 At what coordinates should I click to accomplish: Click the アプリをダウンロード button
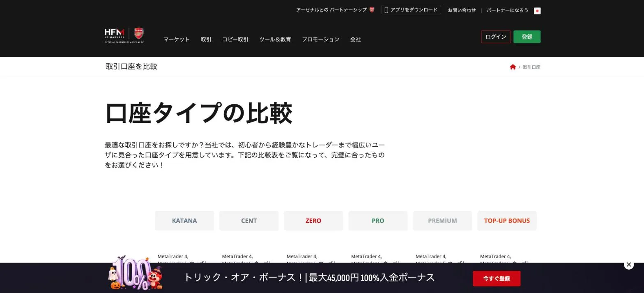(x=411, y=10)
